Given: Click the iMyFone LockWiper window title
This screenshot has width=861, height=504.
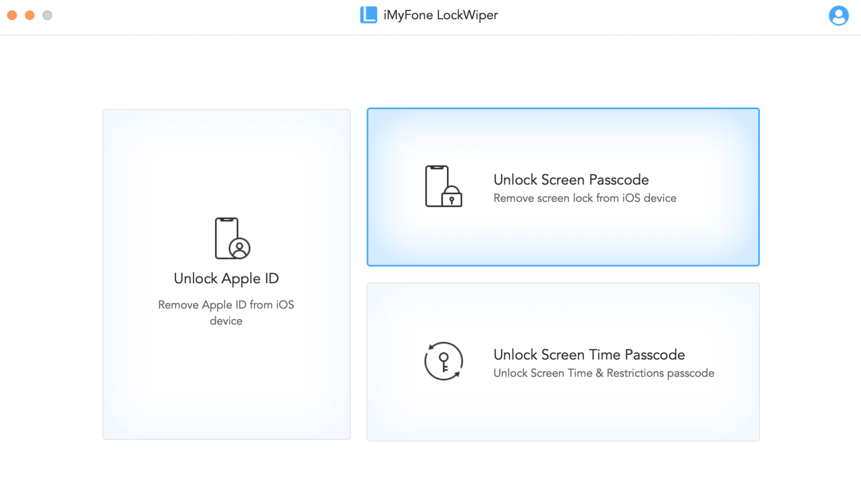Looking at the screenshot, I should point(440,15).
